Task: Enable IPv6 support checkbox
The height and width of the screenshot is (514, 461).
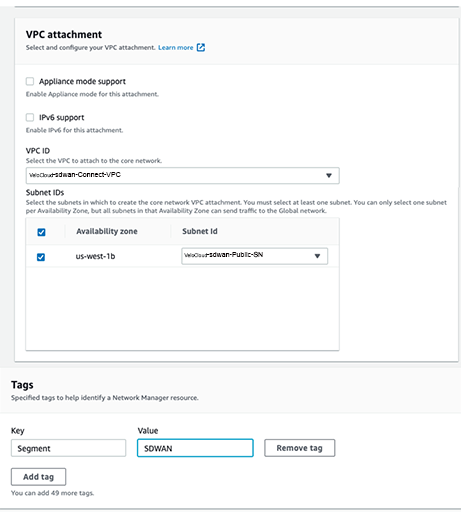Action: pyautogui.click(x=30, y=117)
